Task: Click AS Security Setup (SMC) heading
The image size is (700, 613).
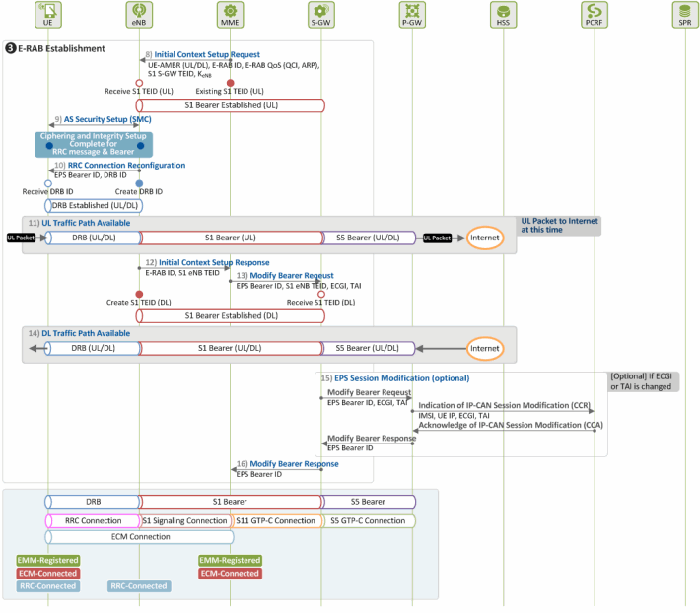Action: pos(107,119)
